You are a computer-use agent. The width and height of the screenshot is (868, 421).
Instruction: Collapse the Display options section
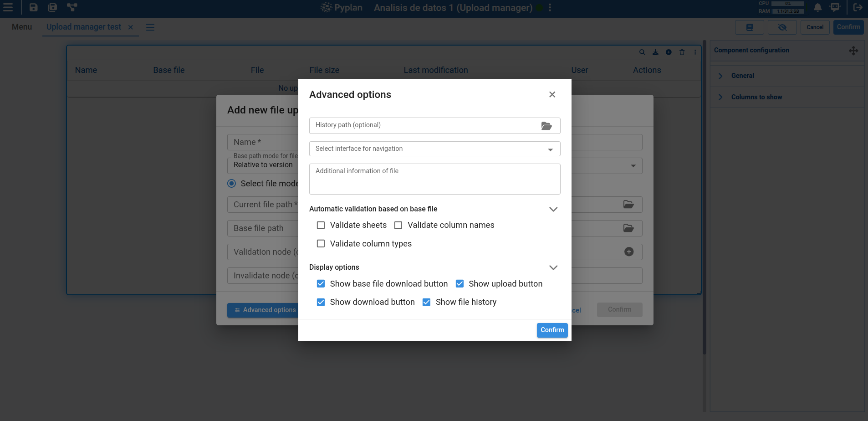click(553, 267)
